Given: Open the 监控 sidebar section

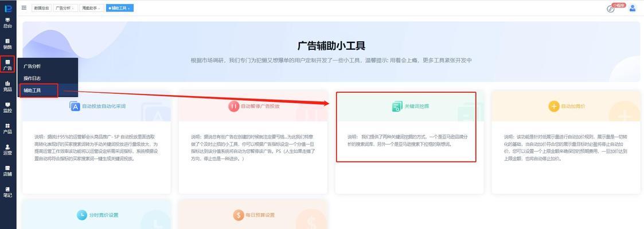Looking at the screenshot, I should click(x=8, y=107).
